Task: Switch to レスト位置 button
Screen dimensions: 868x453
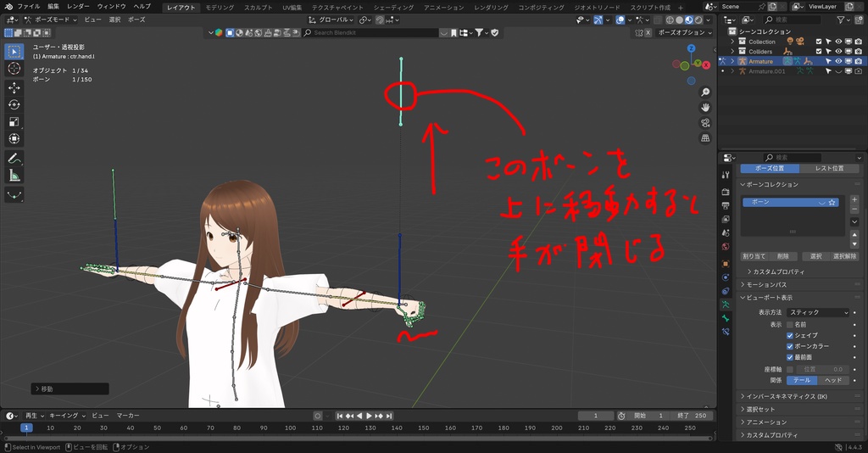Action: 829,168
